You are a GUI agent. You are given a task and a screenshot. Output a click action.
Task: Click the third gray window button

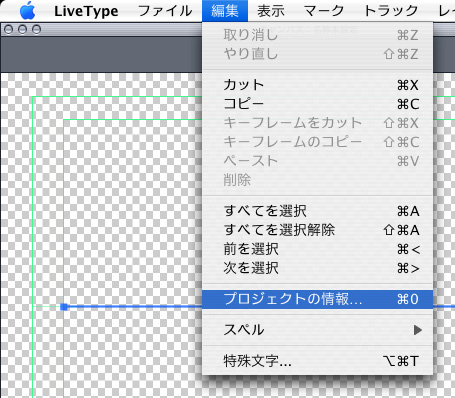(36, 30)
